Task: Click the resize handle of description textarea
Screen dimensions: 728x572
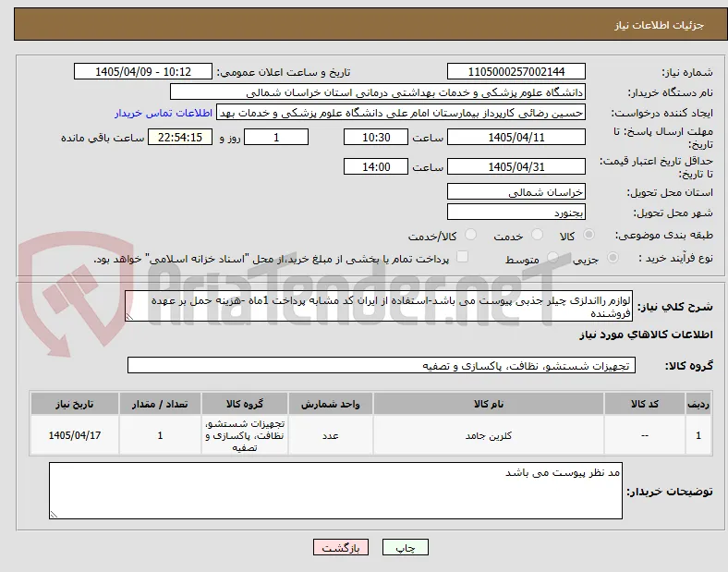Action: coord(129,317)
